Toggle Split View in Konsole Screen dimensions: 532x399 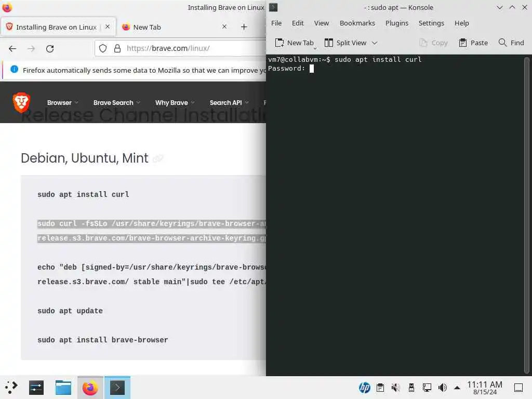tap(345, 43)
